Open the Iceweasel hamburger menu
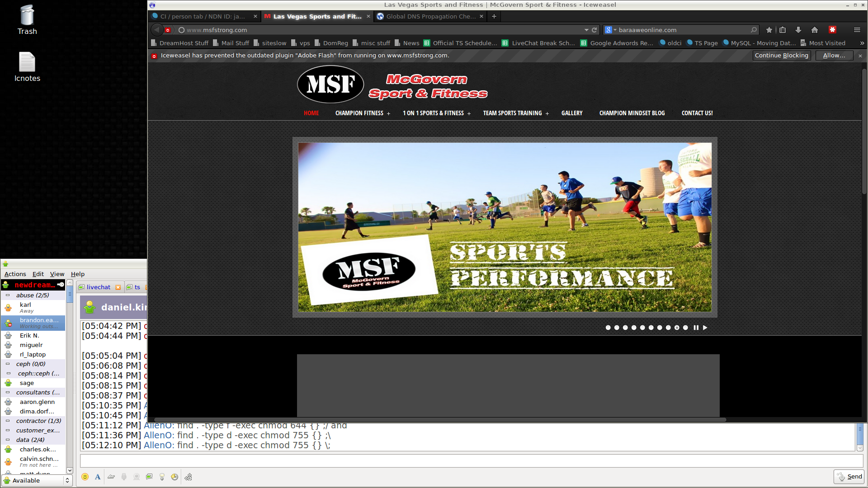 tap(857, 30)
